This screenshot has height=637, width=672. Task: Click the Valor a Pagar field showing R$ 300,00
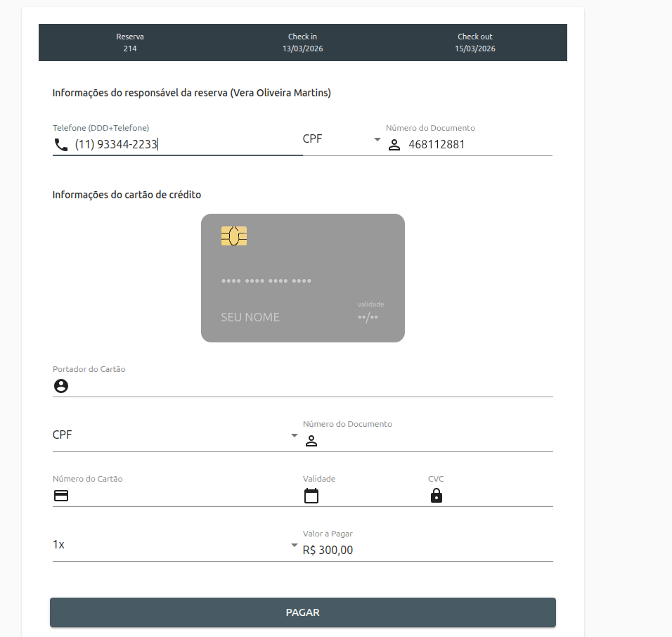[426, 550]
